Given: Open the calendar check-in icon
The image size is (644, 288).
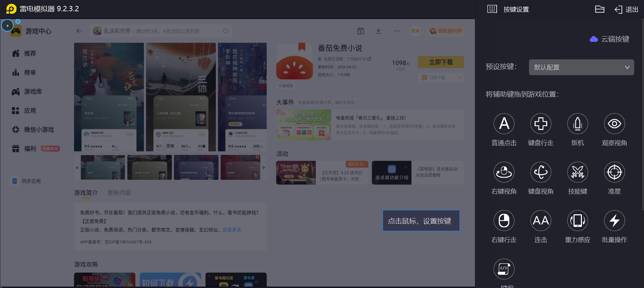Looking at the screenshot, I should pyautogui.click(x=361, y=31).
